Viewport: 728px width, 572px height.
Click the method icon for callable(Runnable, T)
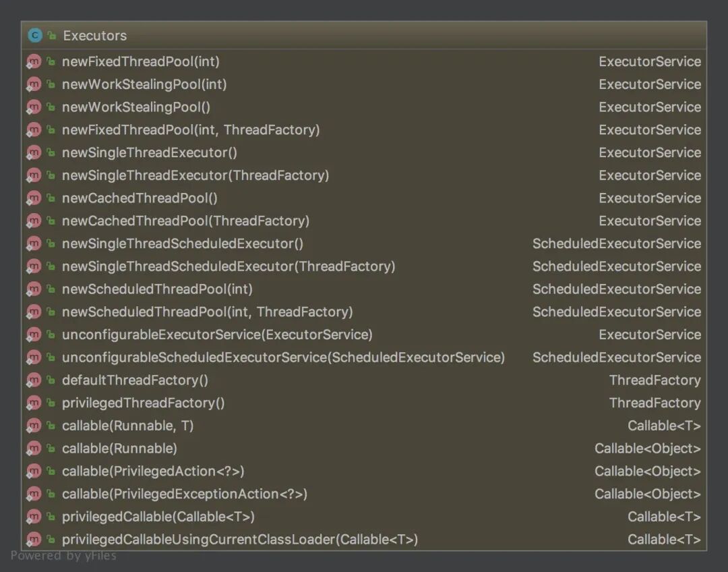click(34, 426)
